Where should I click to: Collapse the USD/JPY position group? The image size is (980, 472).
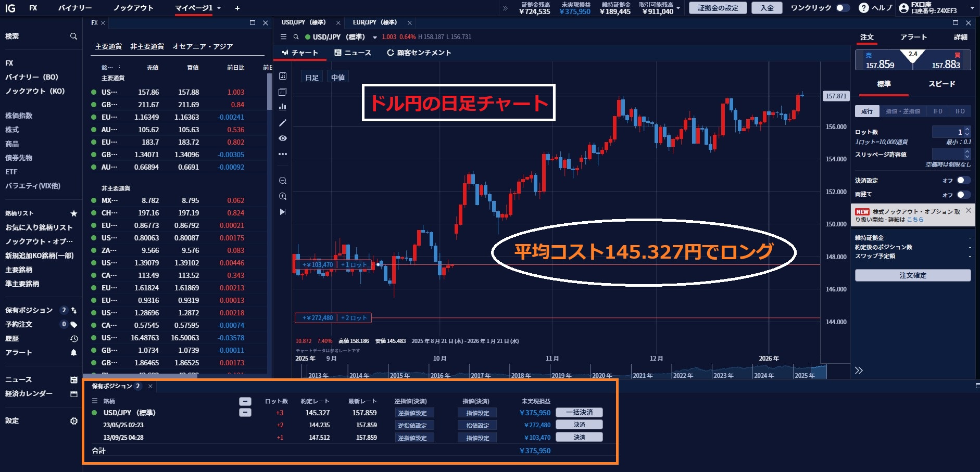tap(245, 413)
